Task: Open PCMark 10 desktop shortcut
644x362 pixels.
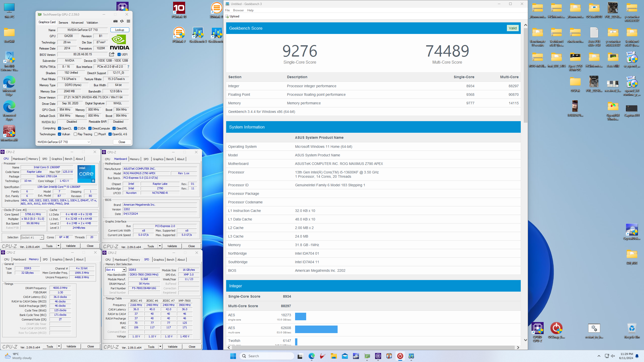Action: point(179,10)
